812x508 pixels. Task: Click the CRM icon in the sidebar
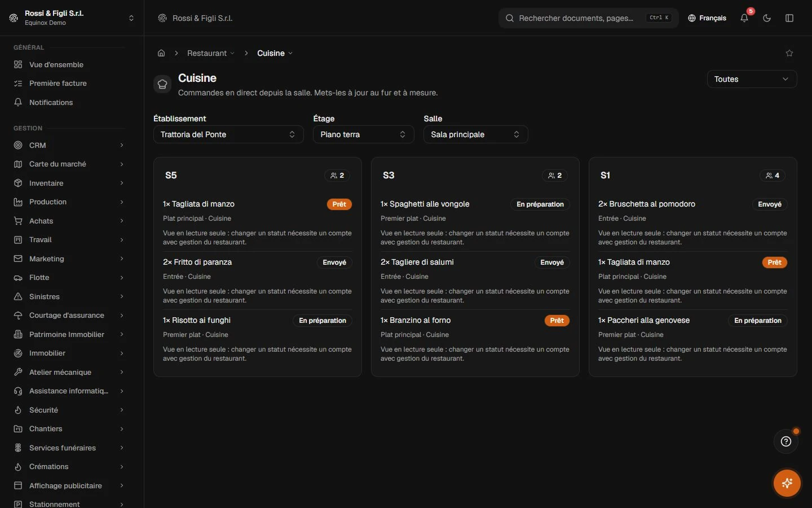18,145
